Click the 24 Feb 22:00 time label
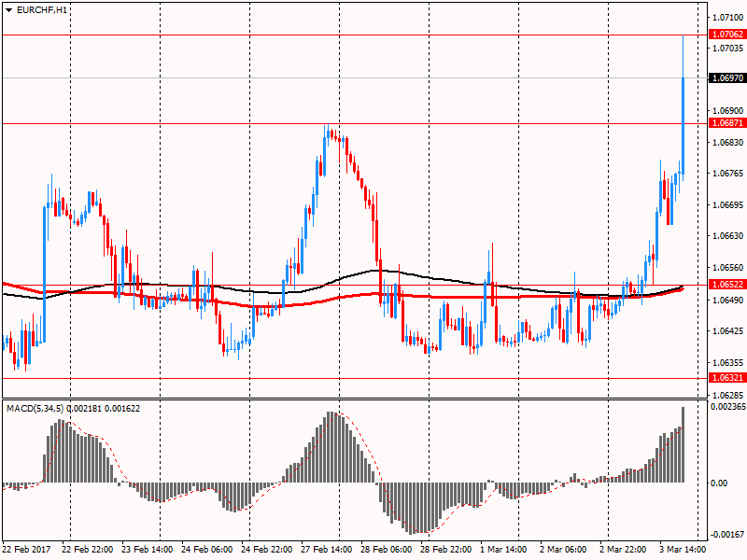Viewport: 747px width, 560px height. [266, 551]
